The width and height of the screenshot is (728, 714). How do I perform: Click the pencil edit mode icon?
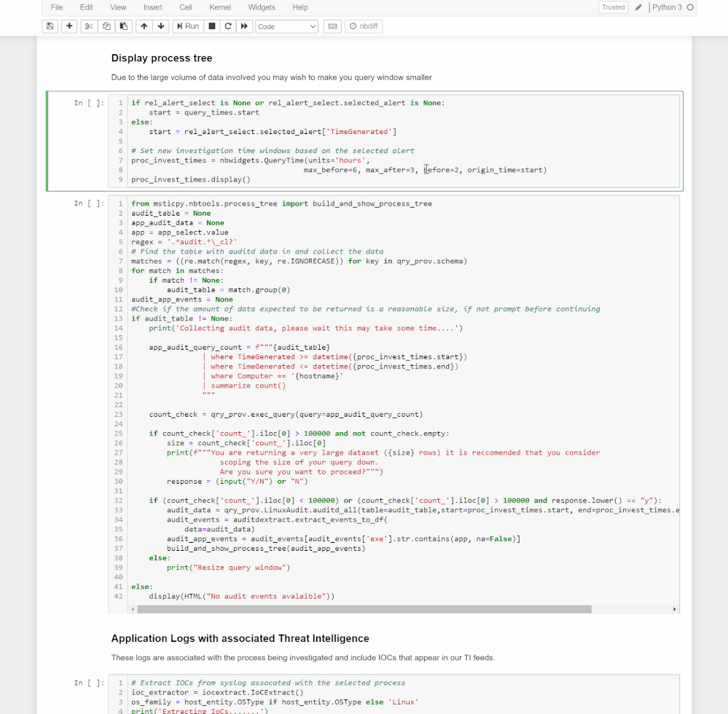(638, 7)
